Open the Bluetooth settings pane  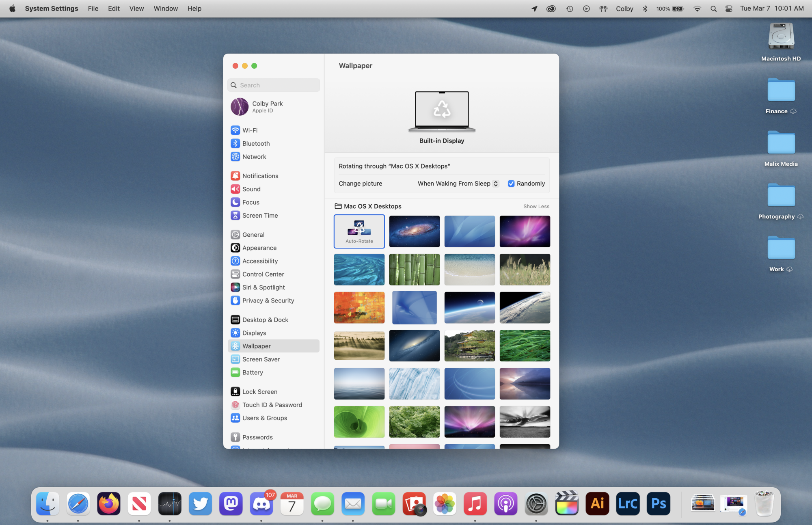pyautogui.click(x=256, y=143)
